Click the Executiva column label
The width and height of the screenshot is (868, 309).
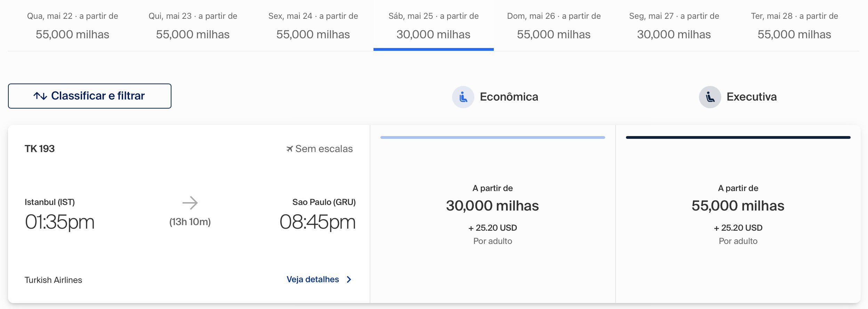click(752, 97)
